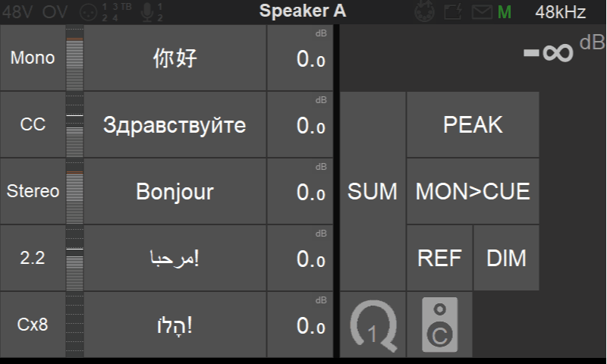
Task: Open the 2.2 channel format selector
Action: 33,258
